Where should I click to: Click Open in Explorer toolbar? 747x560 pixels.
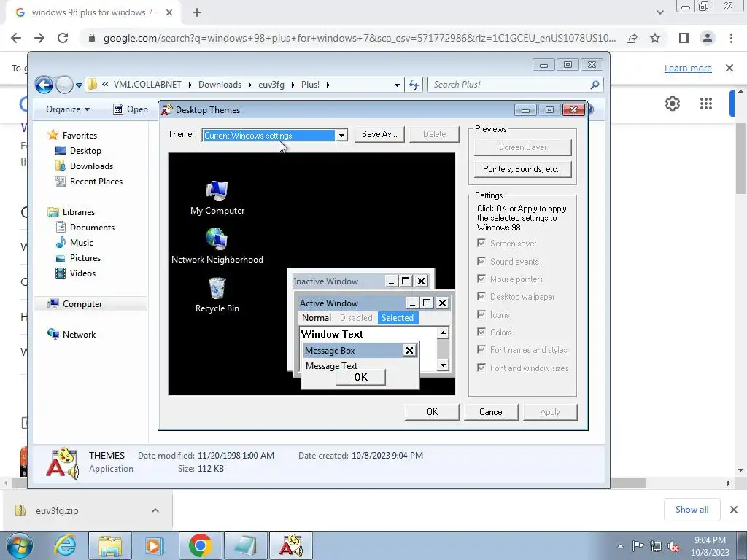(131, 109)
